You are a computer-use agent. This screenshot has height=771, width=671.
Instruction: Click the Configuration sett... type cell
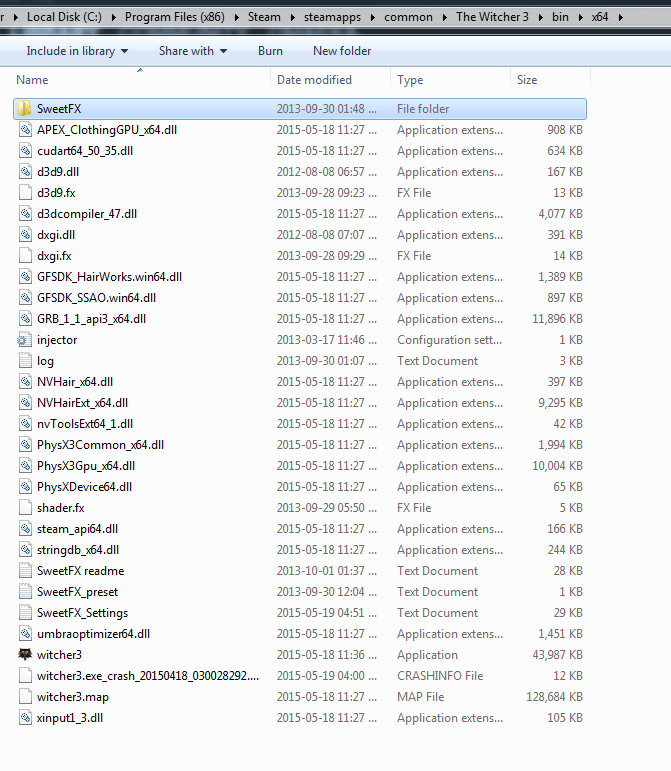(x=449, y=340)
